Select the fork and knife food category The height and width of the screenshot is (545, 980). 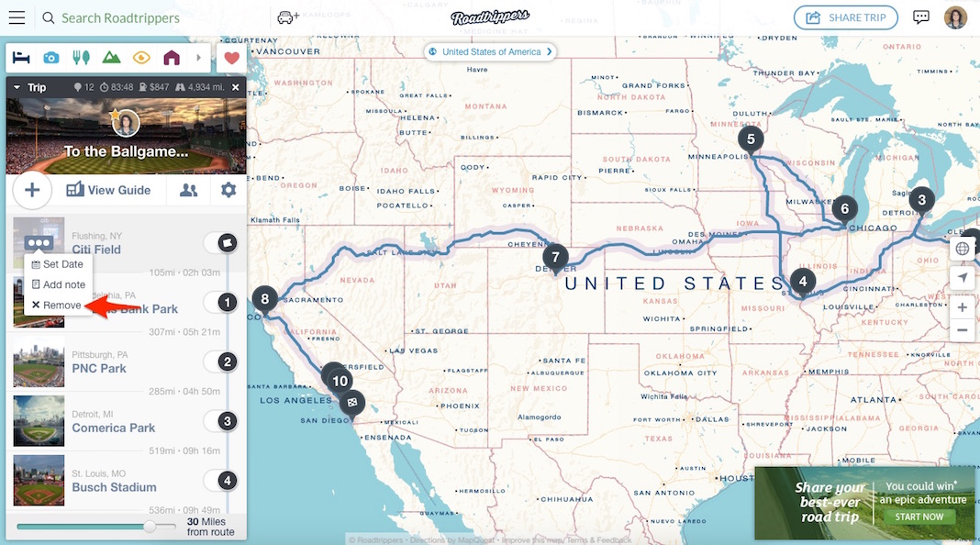(82, 58)
